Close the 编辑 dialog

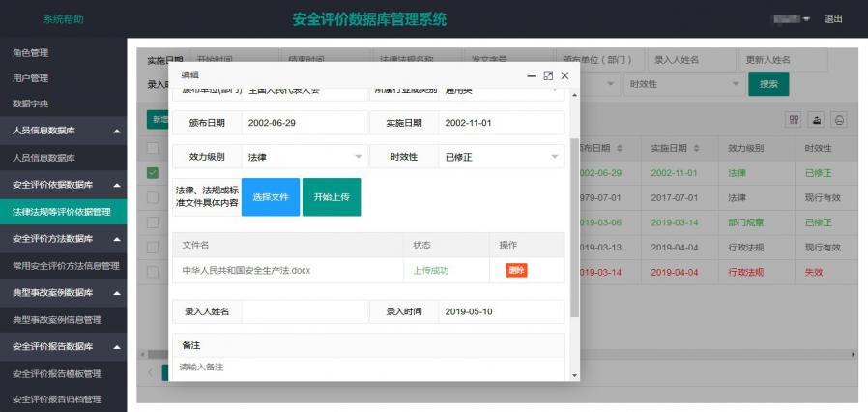pos(565,75)
